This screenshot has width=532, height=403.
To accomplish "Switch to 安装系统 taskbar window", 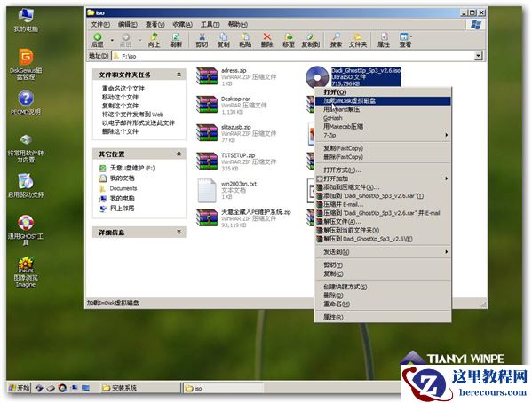I will pos(141,387).
